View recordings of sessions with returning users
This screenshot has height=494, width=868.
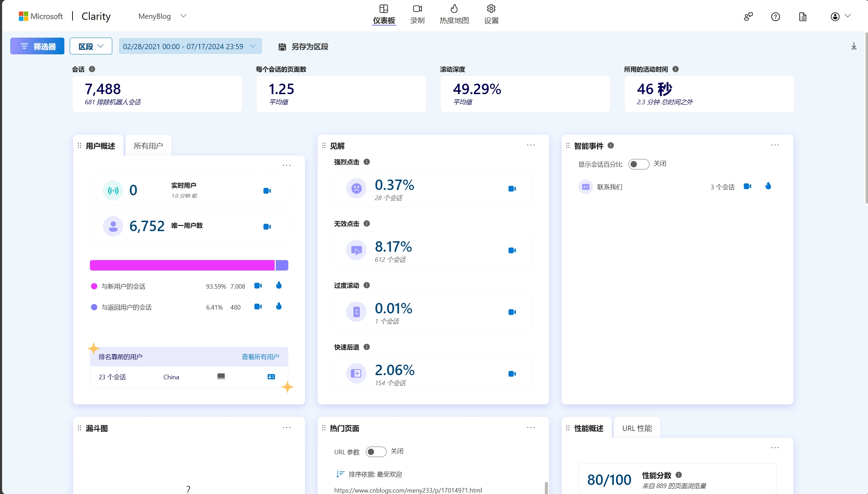258,307
